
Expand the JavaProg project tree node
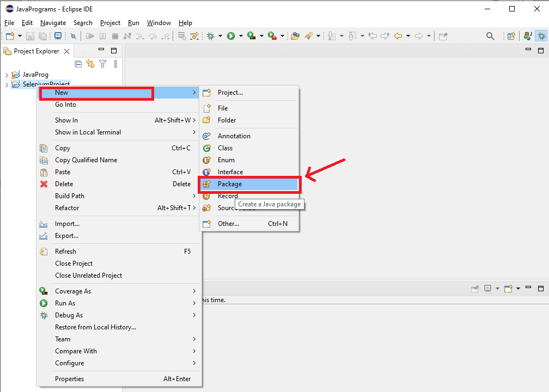tap(7, 75)
